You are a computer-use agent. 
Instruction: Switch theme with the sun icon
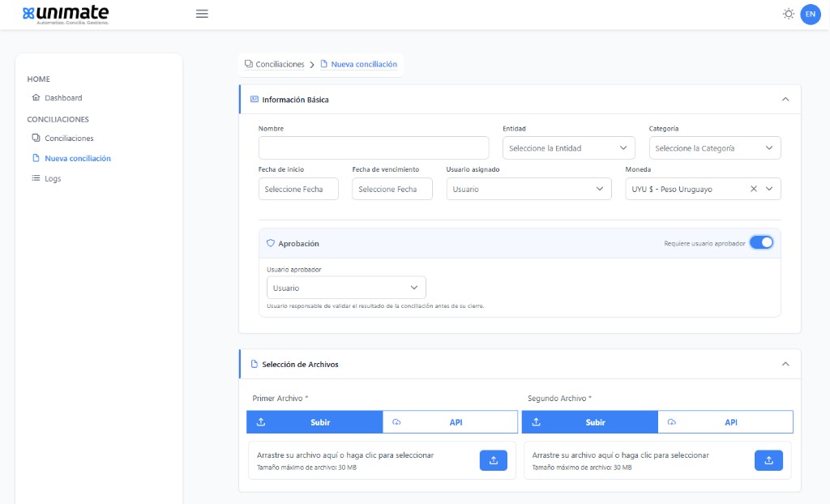pyautogui.click(x=788, y=15)
